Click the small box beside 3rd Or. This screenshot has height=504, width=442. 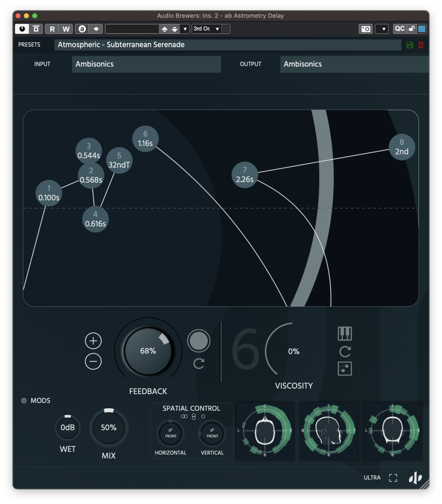click(x=226, y=29)
